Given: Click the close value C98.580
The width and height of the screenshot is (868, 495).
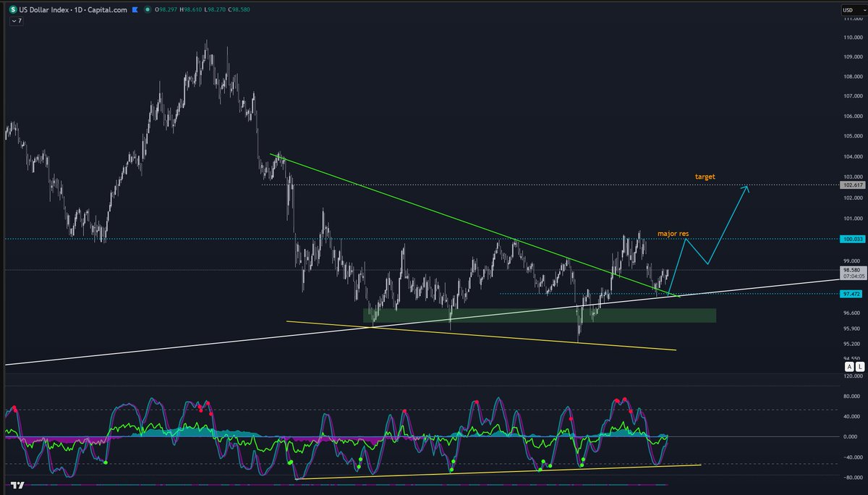Looking at the screenshot, I should [238, 9].
